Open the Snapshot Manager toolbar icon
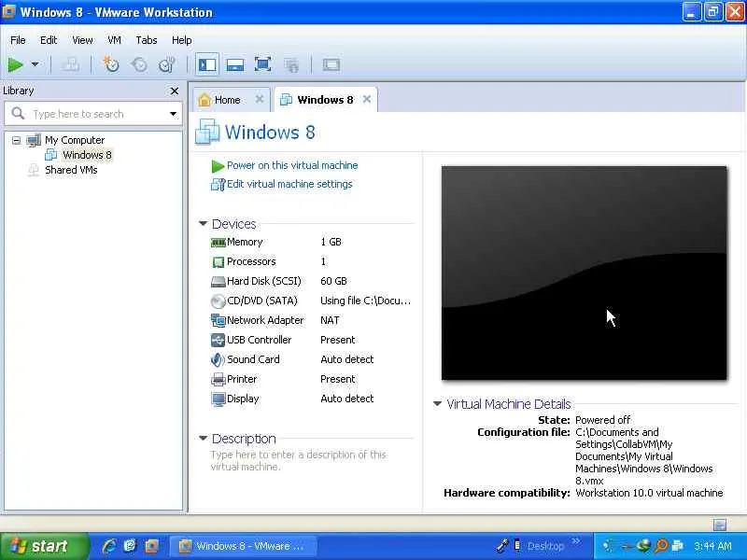This screenshot has width=747, height=560. click(x=167, y=64)
